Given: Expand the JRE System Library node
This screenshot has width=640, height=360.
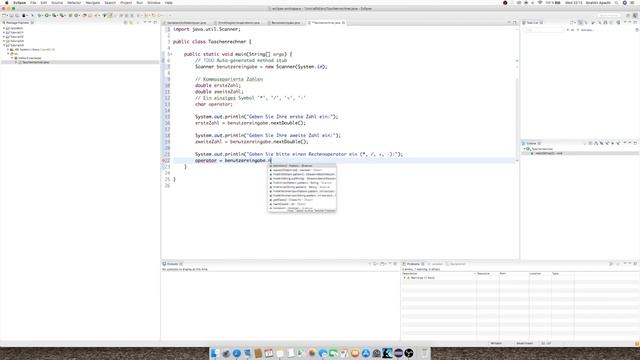Looking at the screenshot, I should 8,49.
